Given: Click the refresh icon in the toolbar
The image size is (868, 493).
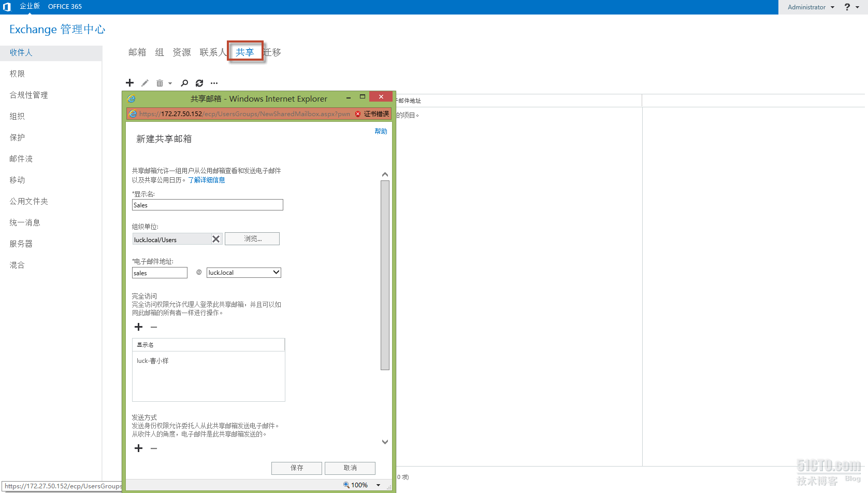Looking at the screenshot, I should pos(199,83).
